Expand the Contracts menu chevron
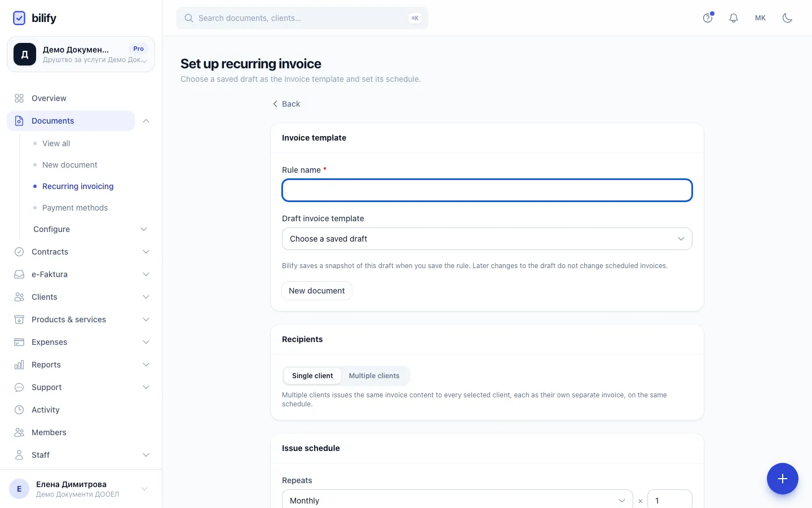Image resolution: width=812 pixels, height=508 pixels. (x=146, y=252)
